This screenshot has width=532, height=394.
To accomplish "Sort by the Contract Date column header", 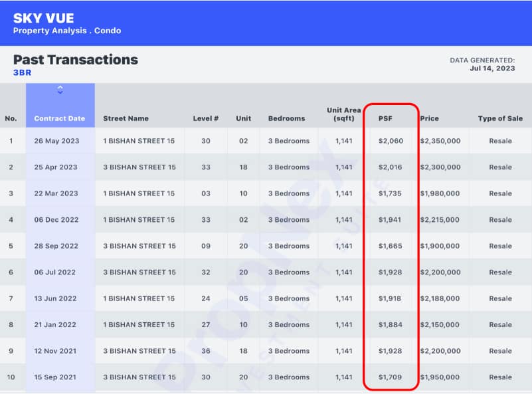I will (x=60, y=118).
